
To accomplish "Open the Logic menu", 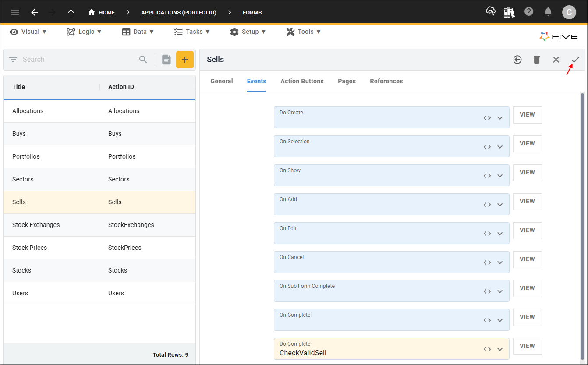I will click(84, 32).
